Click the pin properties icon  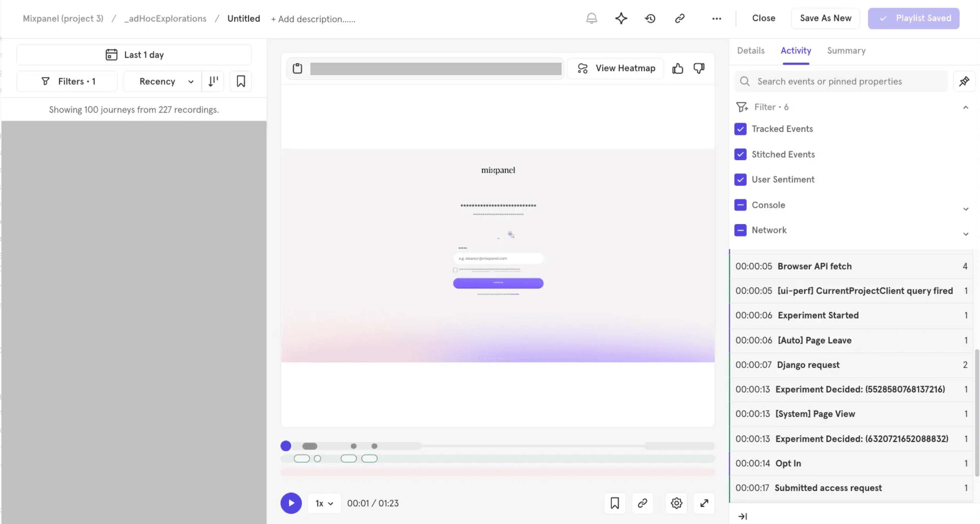pyautogui.click(x=964, y=81)
